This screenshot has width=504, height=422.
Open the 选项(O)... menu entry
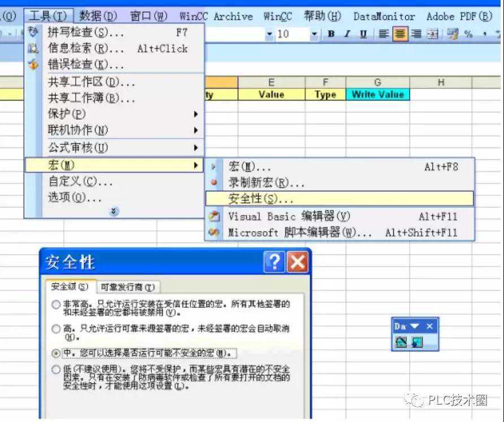coord(75,198)
